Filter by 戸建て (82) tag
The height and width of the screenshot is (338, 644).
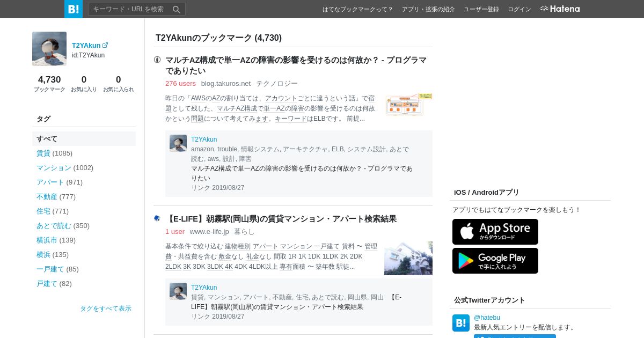(x=47, y=283)
